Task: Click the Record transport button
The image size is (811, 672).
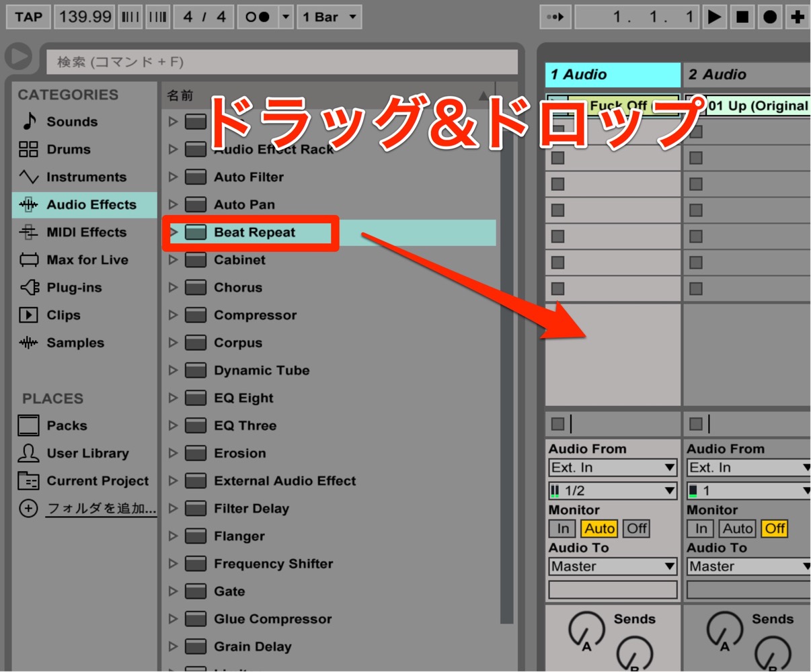Action: [x=770, y=17]
